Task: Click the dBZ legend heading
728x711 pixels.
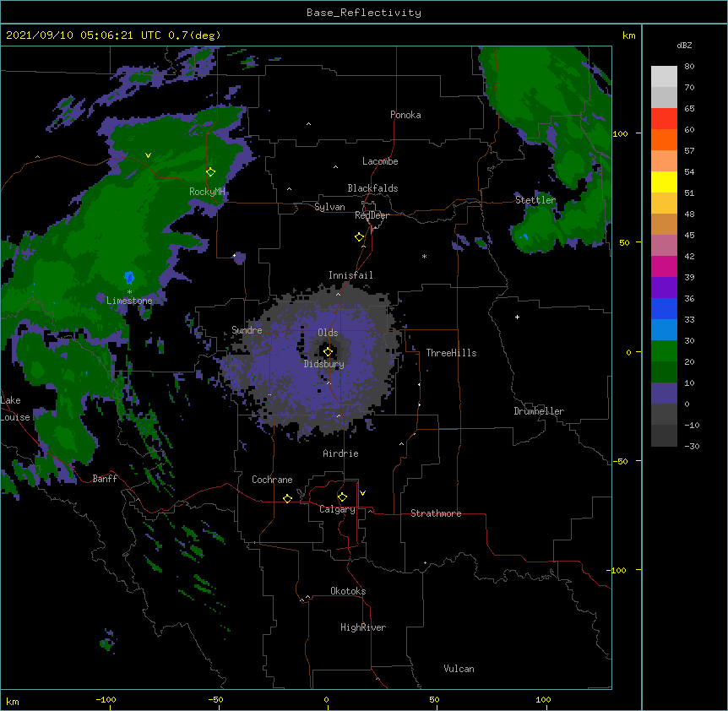Action: (x=684, y=45)
